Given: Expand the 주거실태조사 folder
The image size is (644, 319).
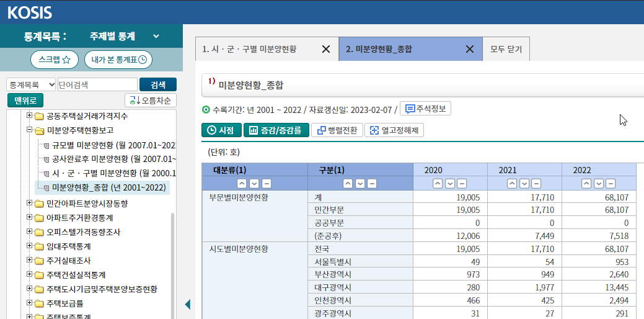Looking at the screenshot, I should coord(29,260).
